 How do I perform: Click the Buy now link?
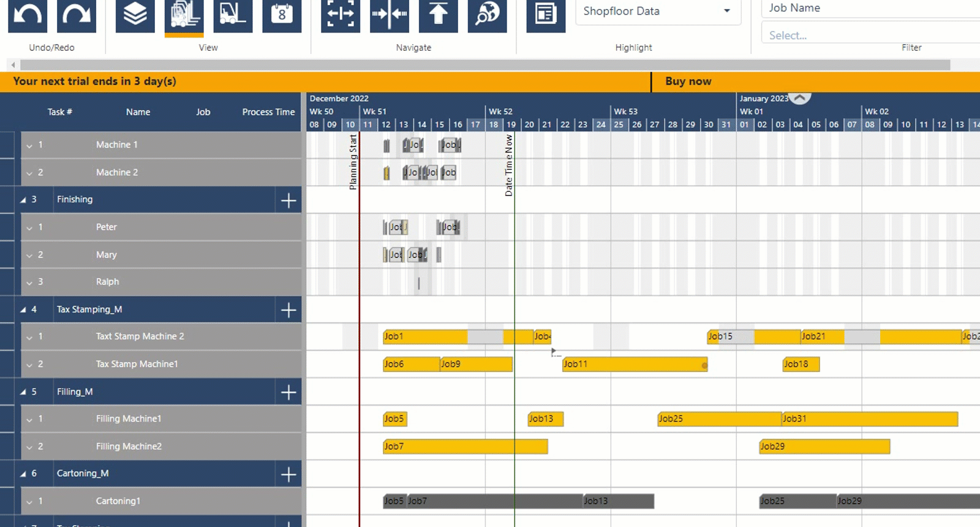(688, 81)
